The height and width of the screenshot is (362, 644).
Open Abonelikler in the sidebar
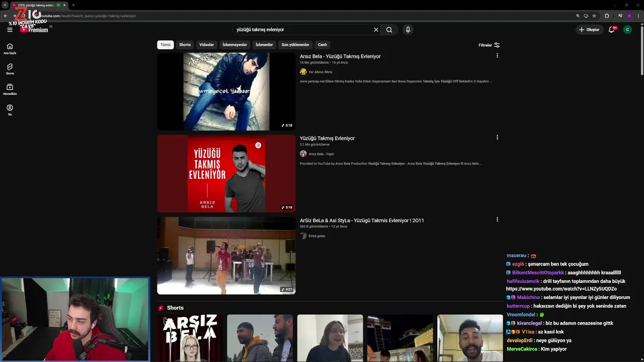tap(10, 89)
